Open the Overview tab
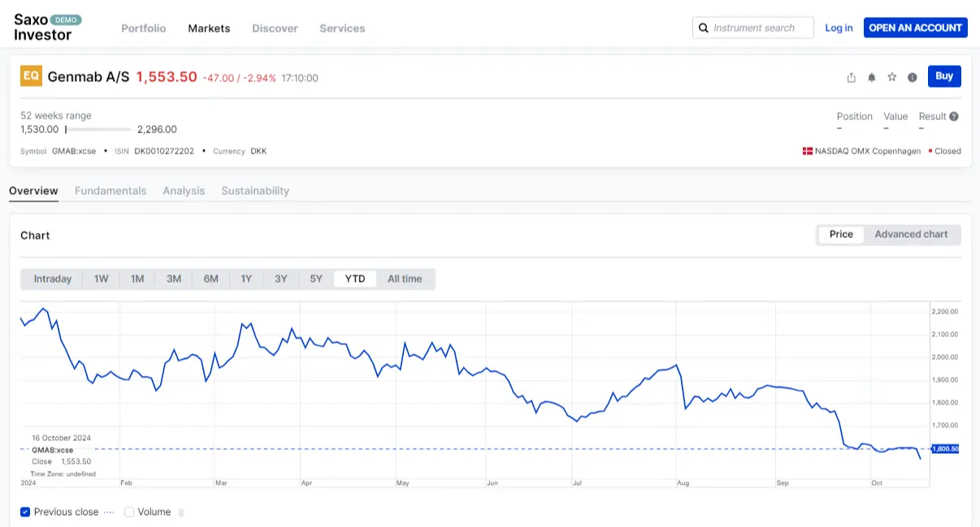Image resolution: width=980 pixels, height=527 pixels. click(x=33, y=191)
